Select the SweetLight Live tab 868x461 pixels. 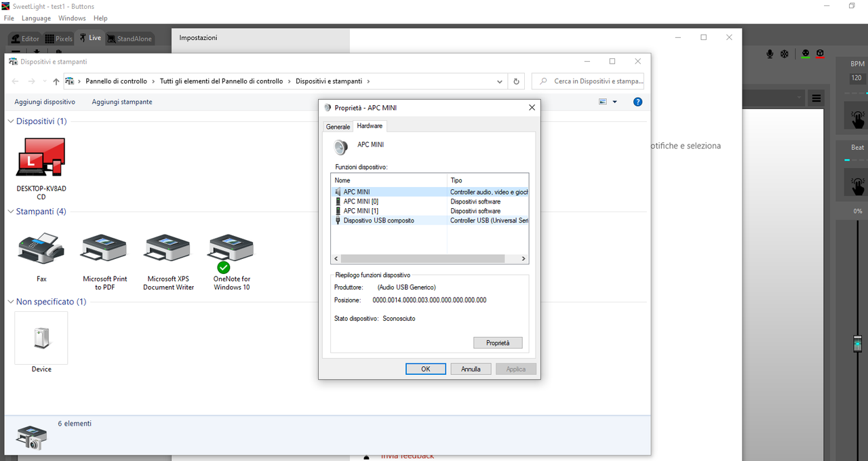click(90, 38)
